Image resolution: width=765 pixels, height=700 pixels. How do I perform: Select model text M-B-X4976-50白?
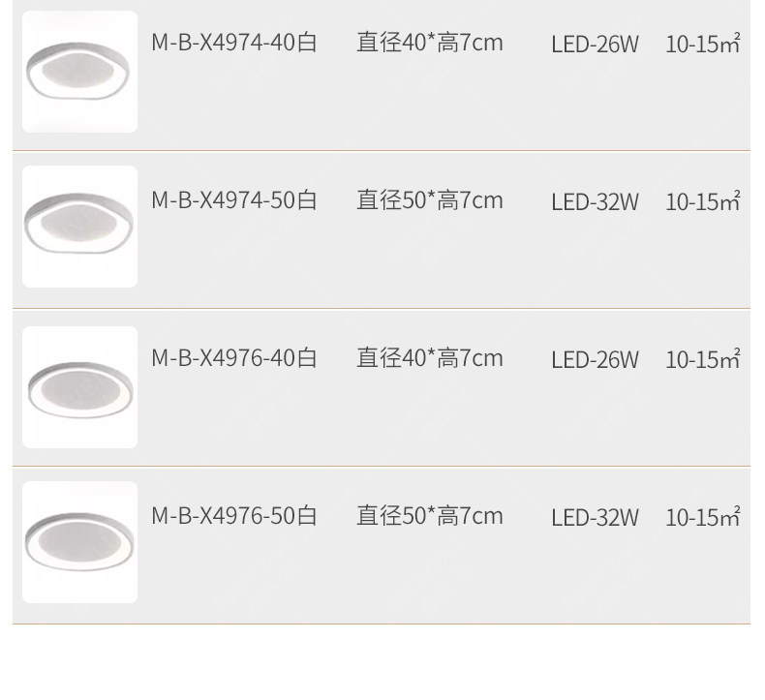tap(234, 516)
